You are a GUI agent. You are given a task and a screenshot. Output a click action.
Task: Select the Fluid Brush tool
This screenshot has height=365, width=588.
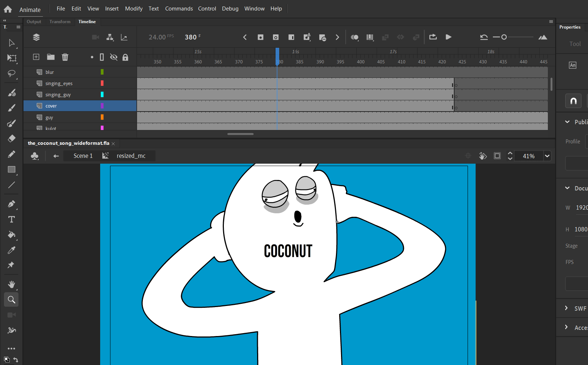pos(12,93)
